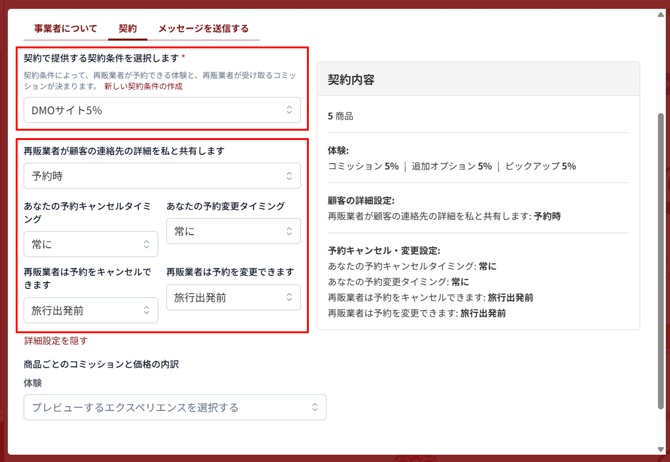Open the DMOサイト5% contract terms dropdown
670x462 pixels.
pyautogui.click(x=161, y=110)
